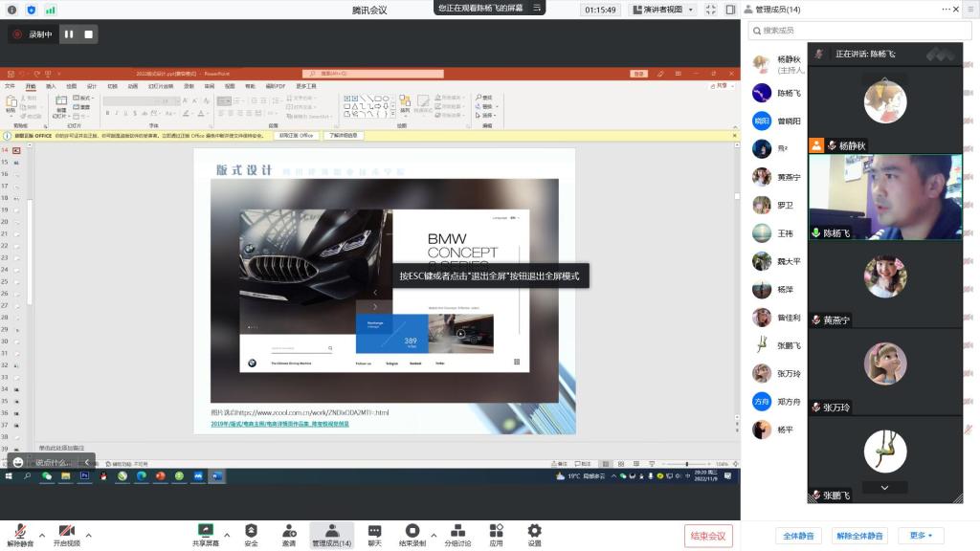Toggle the side panel layout icon

tap(730, 10)
